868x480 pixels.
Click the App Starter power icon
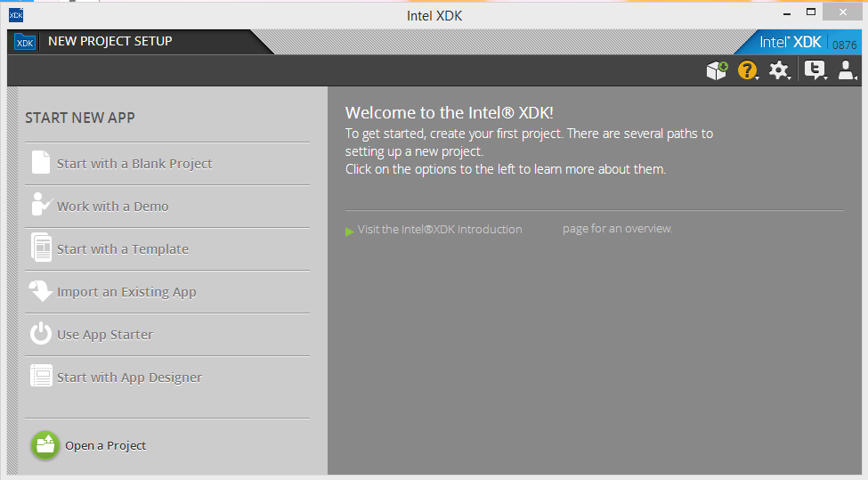(41, 333)
